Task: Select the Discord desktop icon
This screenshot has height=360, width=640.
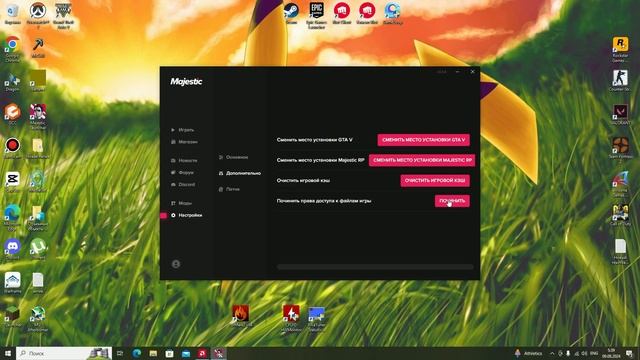Action: (x=12, y=249)
